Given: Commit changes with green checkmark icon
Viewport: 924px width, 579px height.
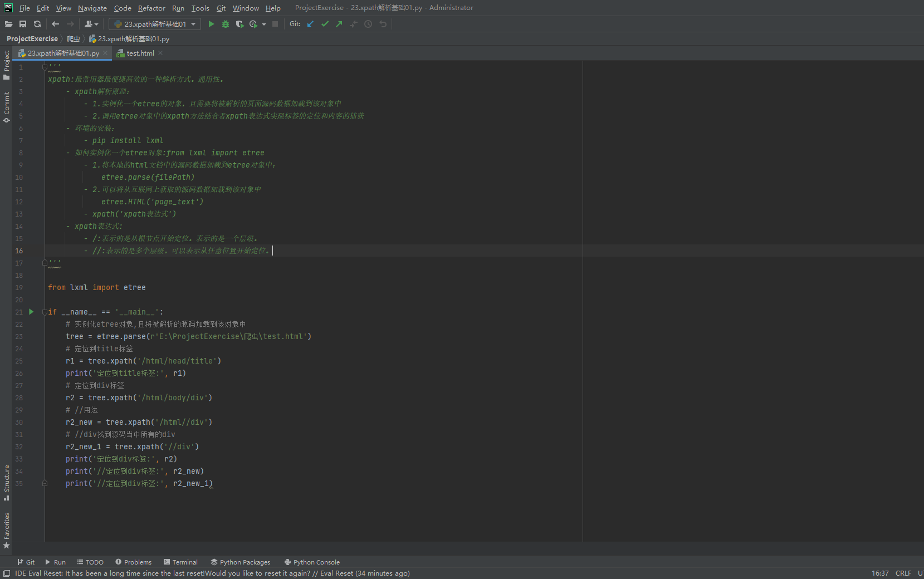Looking at the screenshot, I should coord(325,24).
